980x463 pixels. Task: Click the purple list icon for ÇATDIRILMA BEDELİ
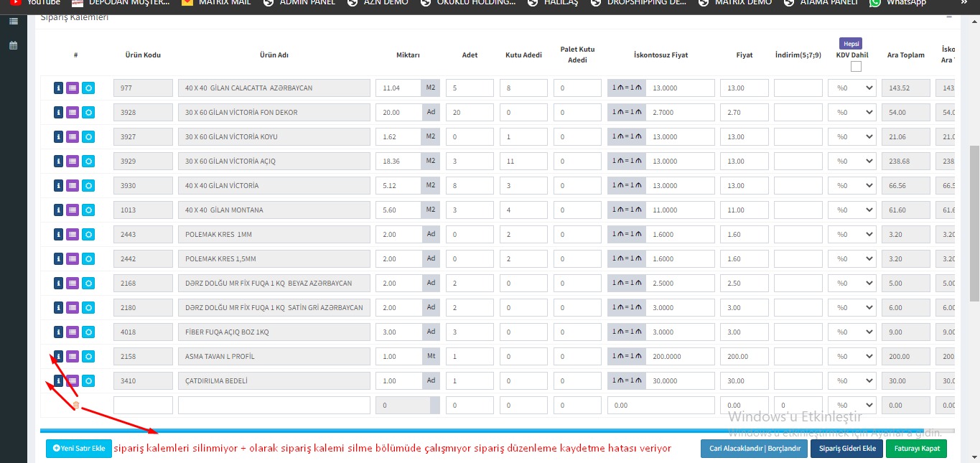(73, 381)
